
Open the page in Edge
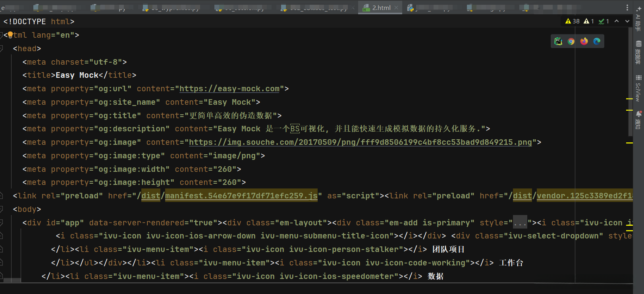point(597,41)
